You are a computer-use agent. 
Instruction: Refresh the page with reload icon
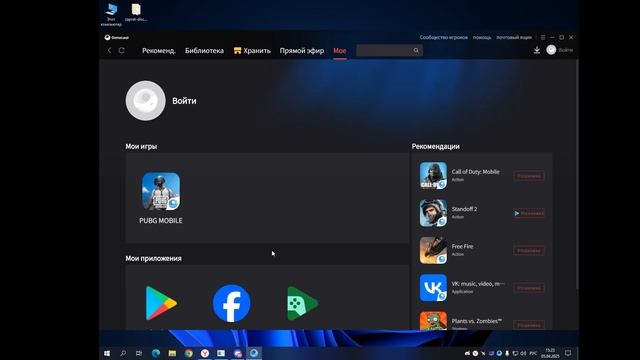122,50
